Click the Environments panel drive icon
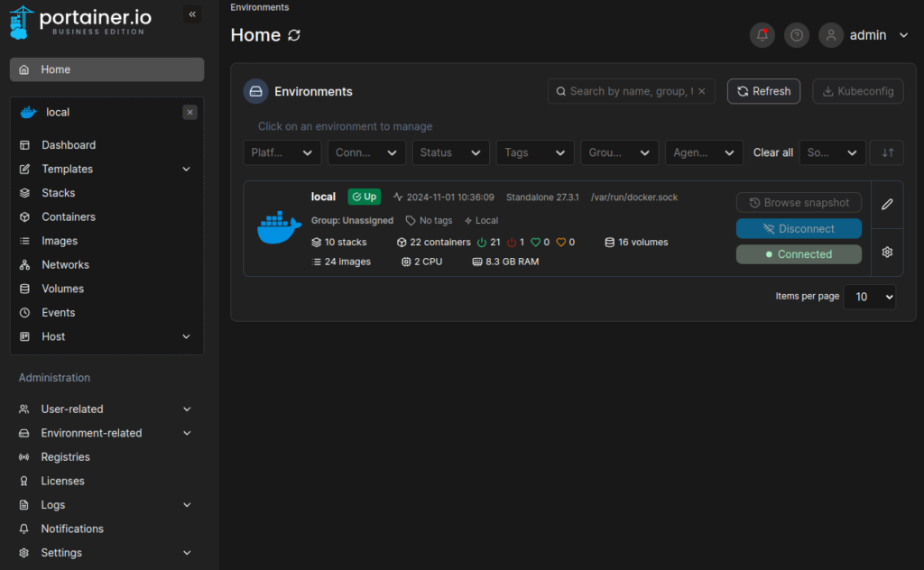 pos(255,91)
